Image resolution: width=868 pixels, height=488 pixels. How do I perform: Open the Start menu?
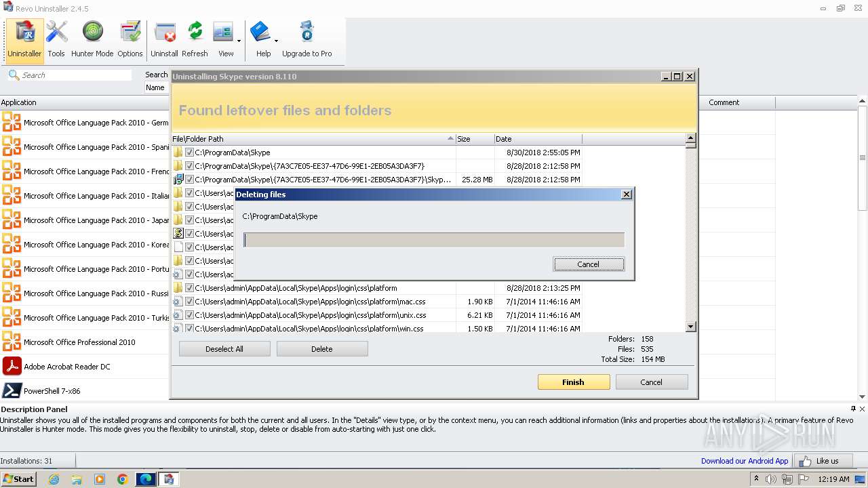point(19,479)
